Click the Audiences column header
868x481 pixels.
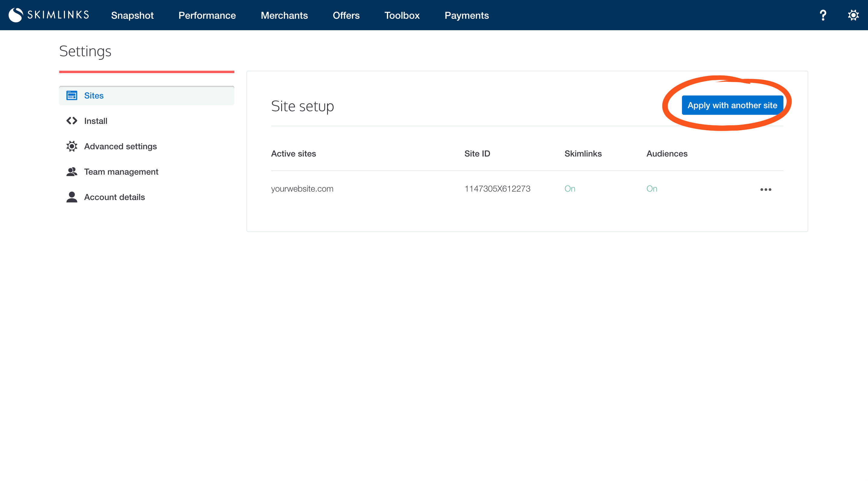[x=667, y=153]
